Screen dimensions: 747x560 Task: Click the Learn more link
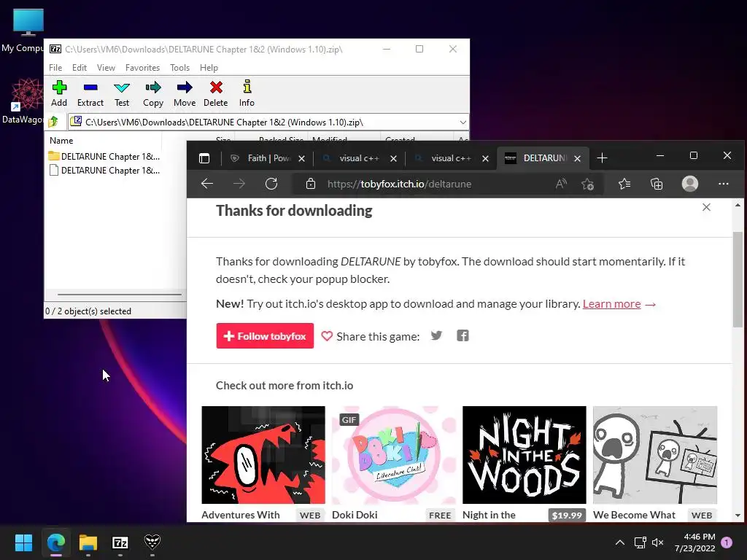612,304
